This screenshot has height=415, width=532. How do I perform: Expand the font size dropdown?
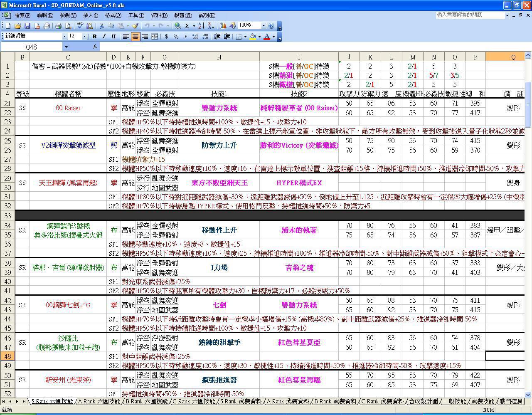[x=84, y=37]
